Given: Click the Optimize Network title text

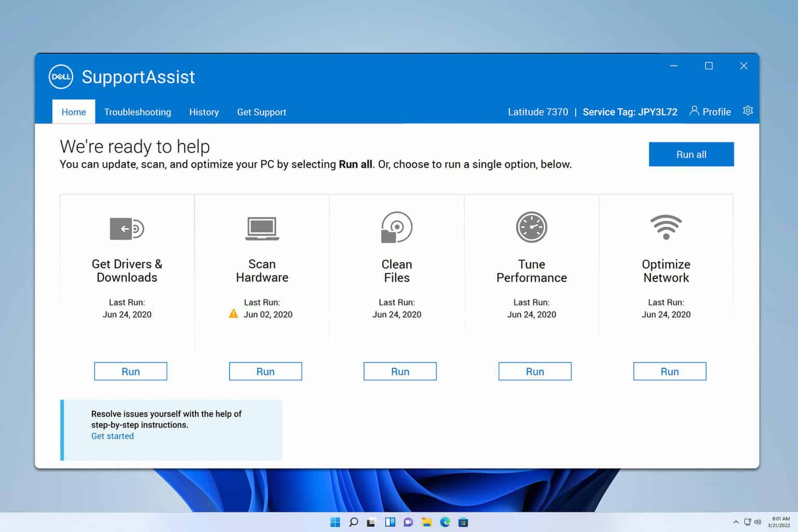Looking at the screenshot, I should [x=666, y=271].
